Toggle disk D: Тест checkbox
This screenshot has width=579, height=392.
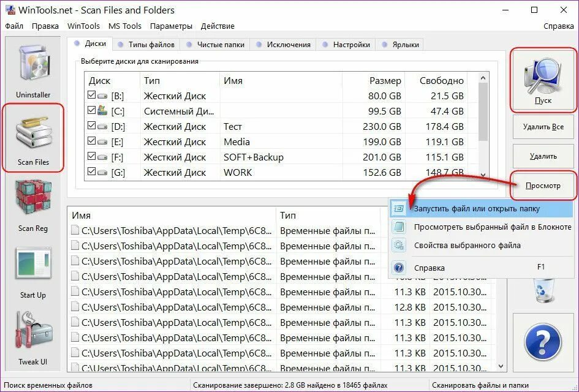click(x=91, y=126)
